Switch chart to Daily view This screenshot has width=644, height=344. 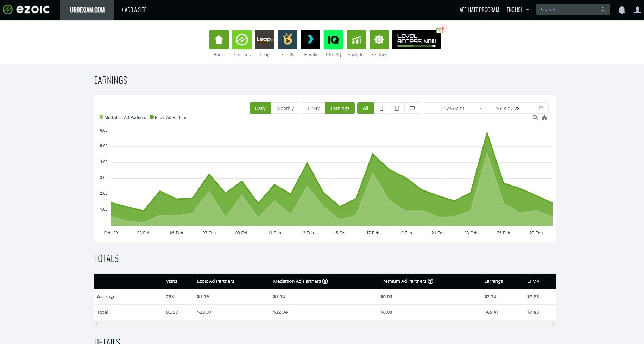260,108
